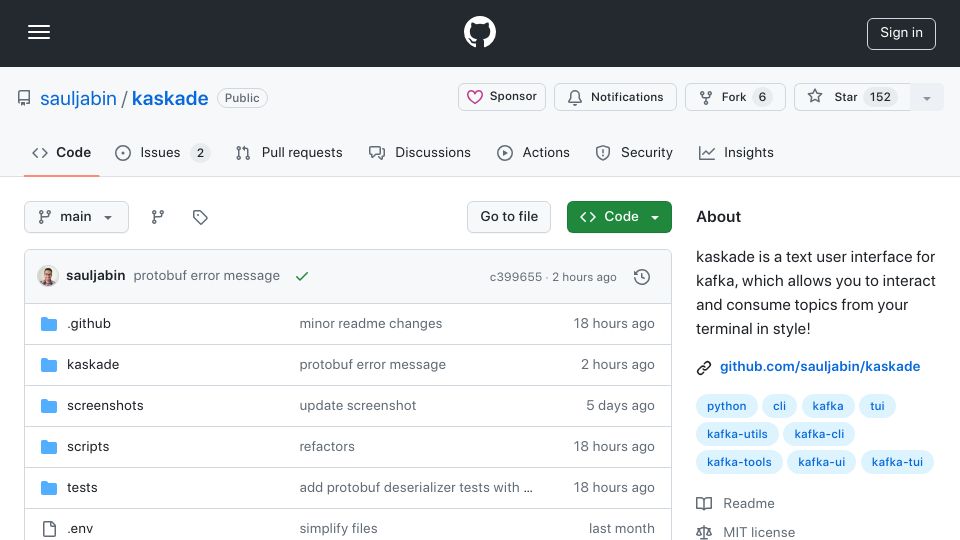The width and height of the screenshot is (960, 540).
Task: View the fork count 6
Action: 762,97
